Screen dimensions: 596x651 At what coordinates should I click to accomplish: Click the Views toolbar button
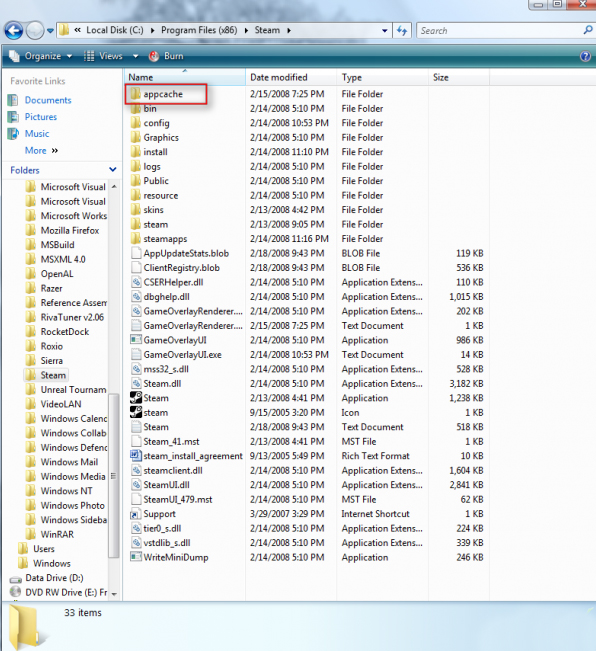pos(103,56)
